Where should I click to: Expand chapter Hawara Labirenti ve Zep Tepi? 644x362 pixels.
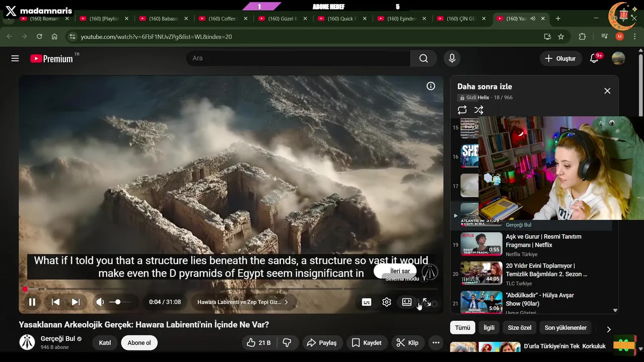[x=243, y=302]
